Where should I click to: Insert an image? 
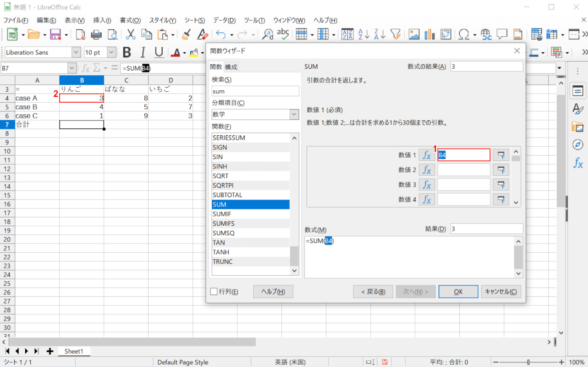click(x=414, y=34)
